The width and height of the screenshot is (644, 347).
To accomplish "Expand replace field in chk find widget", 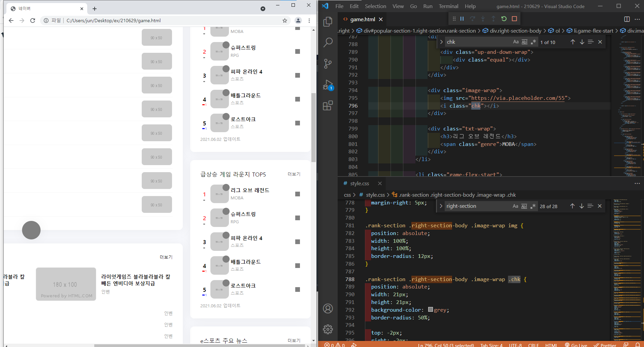I will (x=441, y=42).
